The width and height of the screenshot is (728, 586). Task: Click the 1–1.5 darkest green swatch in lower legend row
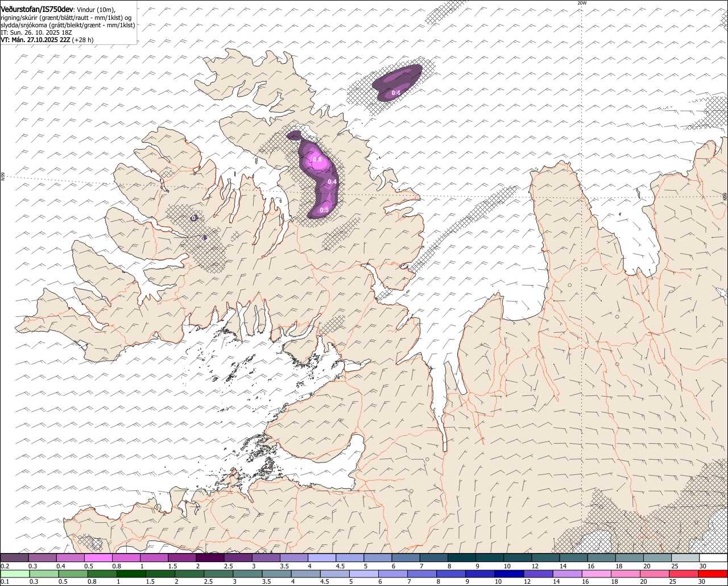tap(131, 574)
